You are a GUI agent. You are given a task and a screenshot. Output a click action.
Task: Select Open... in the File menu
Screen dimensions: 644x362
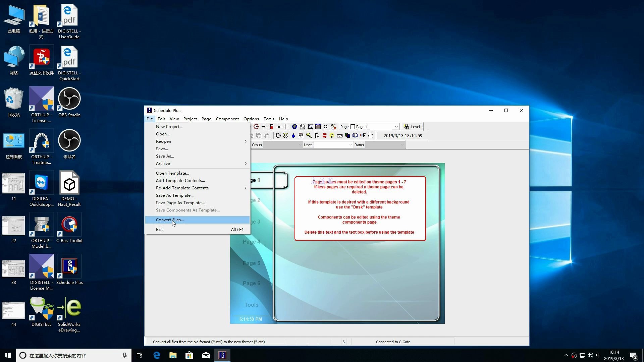197,134
